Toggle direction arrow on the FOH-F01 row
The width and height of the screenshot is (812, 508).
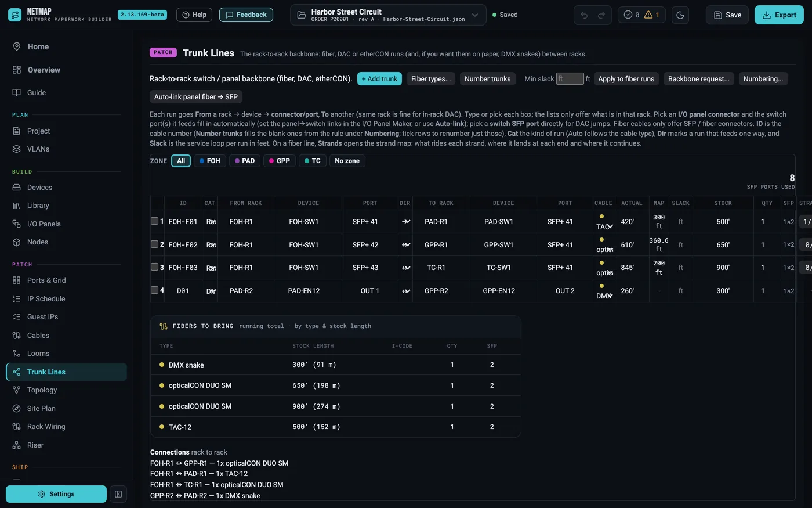click(x=406, y=222)
